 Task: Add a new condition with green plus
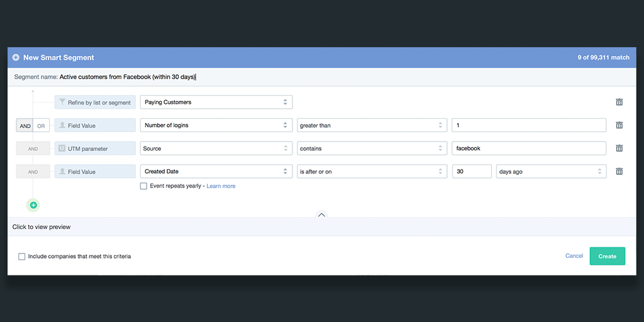point(33,205)
